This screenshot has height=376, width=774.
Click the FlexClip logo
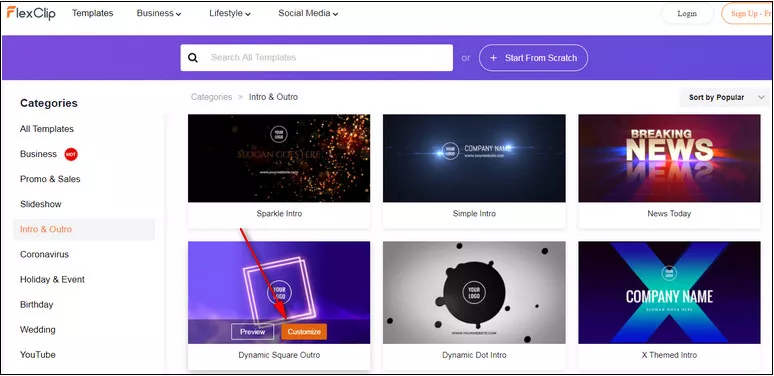pos(31,13)
